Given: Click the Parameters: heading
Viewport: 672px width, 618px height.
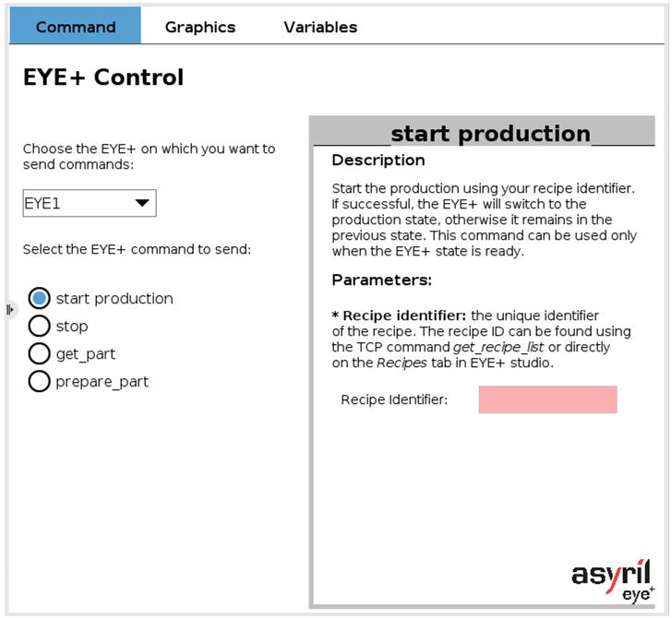Looking at the screenshot, I should point(382,279).
